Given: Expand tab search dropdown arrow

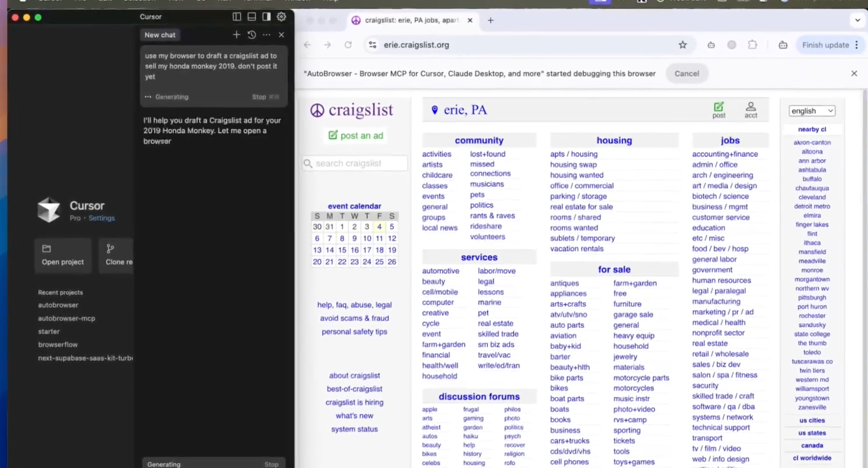Looking at the screenshot, I should click(x=857, y=20).
